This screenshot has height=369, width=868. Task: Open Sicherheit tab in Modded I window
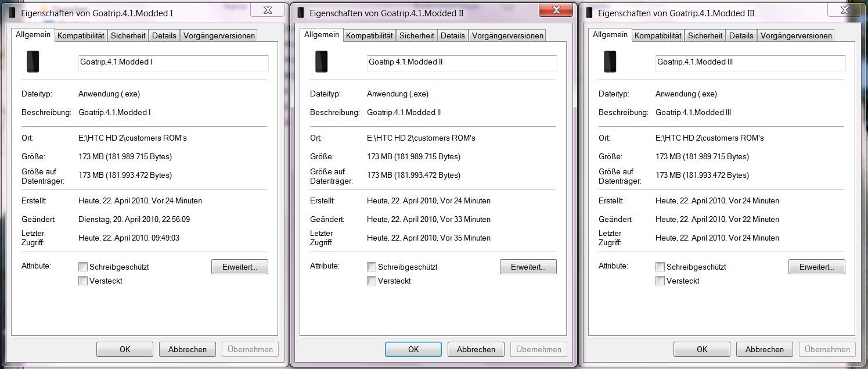click(x=128, y=35)
